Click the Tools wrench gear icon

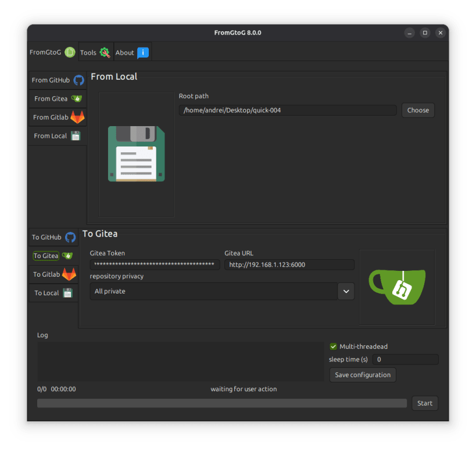point(105,52)
